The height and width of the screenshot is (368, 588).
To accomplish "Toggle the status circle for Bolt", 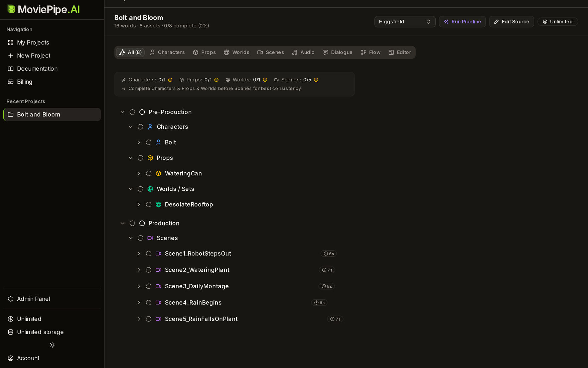I will [149, 142].
